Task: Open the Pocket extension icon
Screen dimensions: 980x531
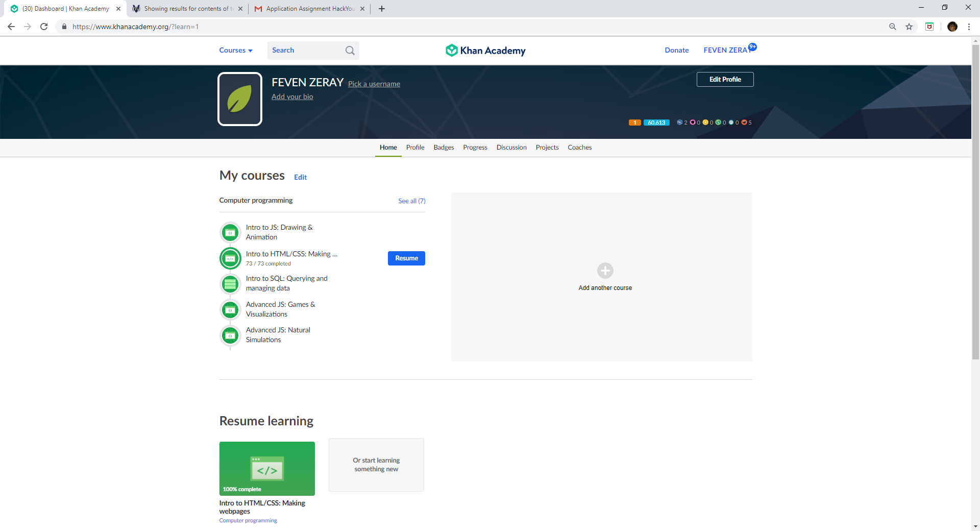Action: 929,27
